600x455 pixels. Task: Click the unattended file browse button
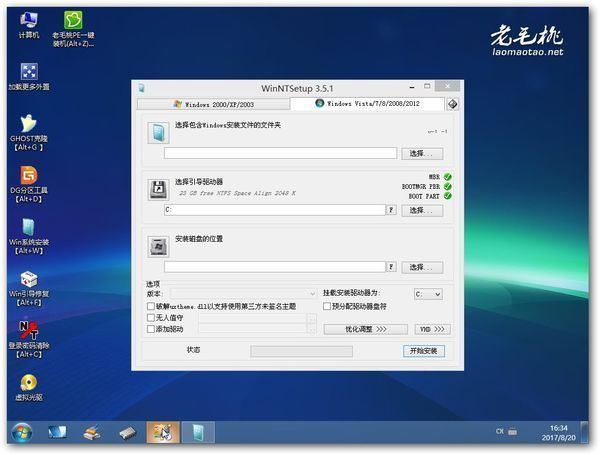312,318
